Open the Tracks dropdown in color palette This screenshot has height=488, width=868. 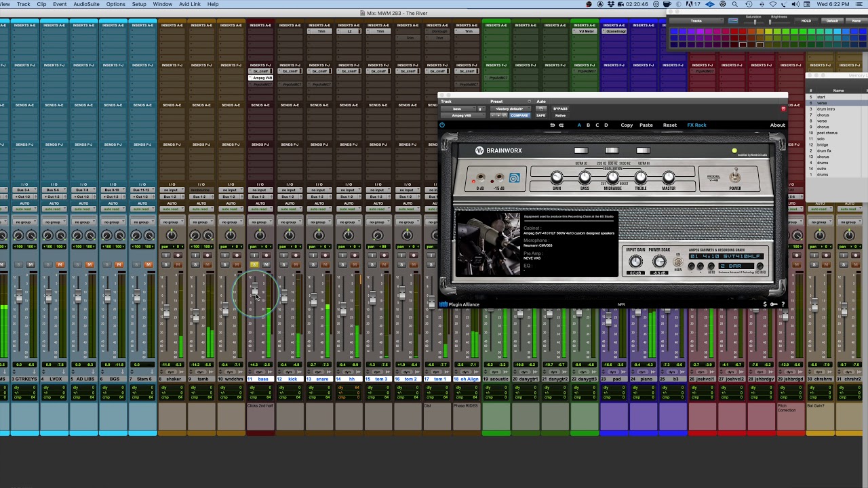(x=698, y=21)
